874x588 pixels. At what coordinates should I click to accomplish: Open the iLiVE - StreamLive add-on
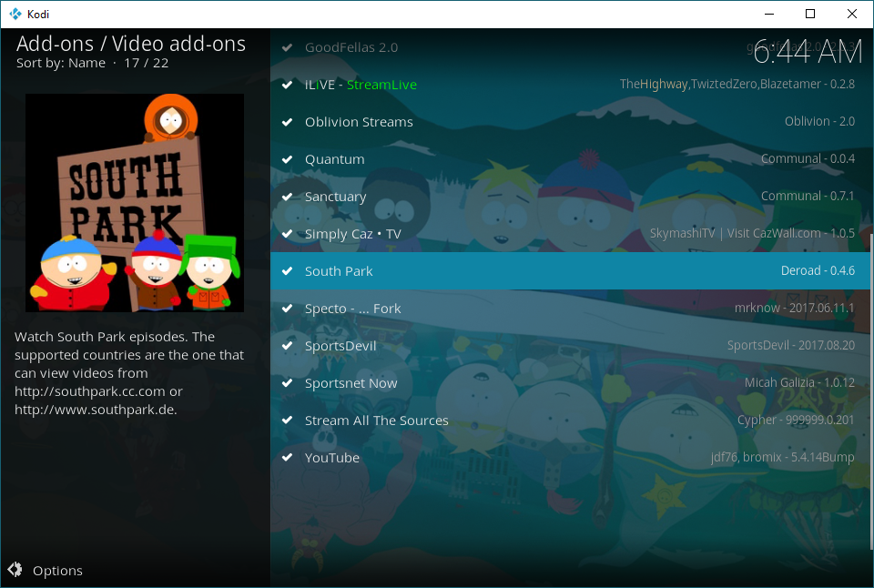(570, 85)
